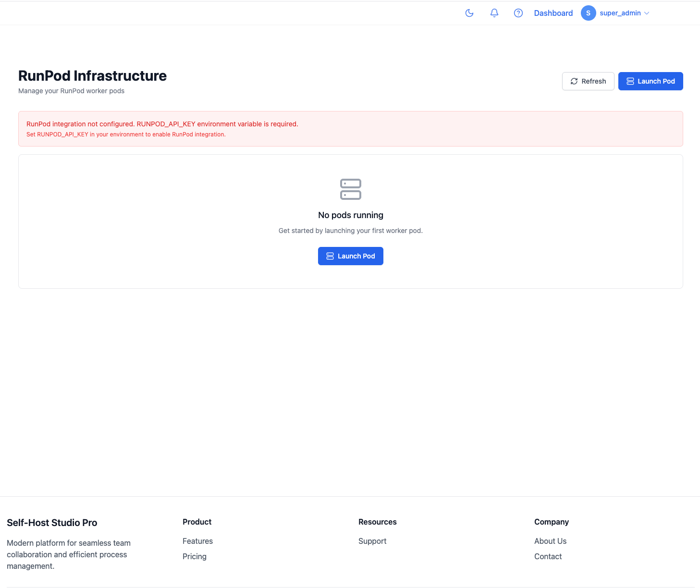Open the Dashboard link in header
Screen dimensions: 700x588
553,13
